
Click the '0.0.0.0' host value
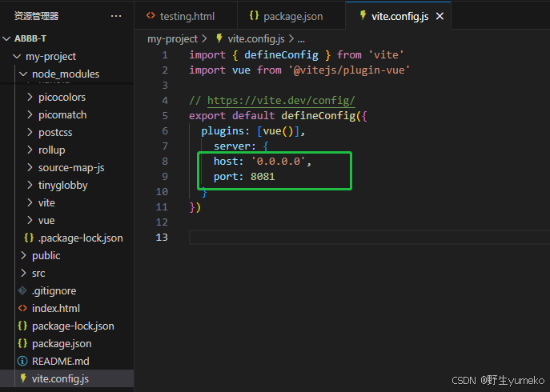pos(278,162)
